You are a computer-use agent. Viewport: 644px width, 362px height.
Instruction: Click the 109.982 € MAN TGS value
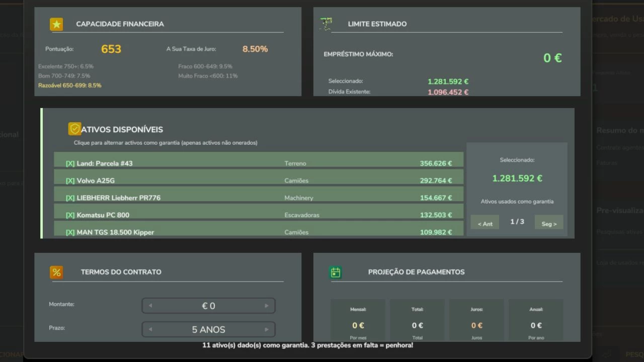[x=436, y=232]
